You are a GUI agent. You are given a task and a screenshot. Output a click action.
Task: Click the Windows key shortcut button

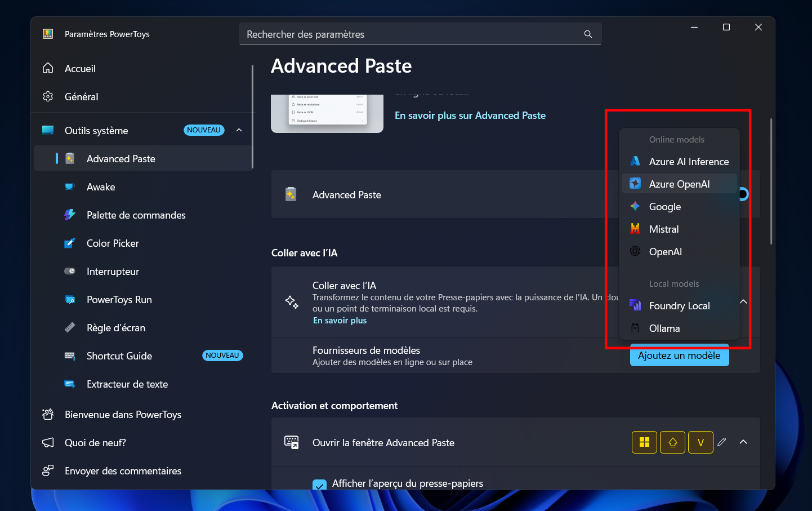point(644,442)
